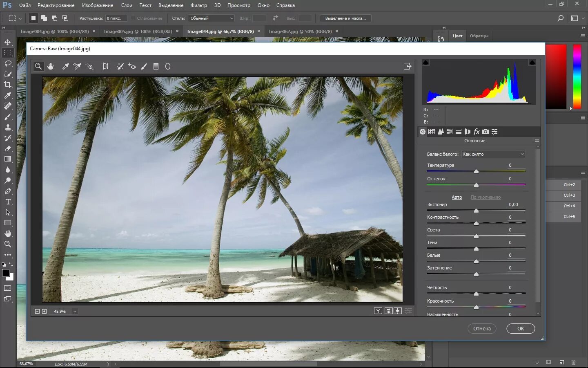Zoom out preview with the minus button
The height and width of the screenshot is (368, 588).
coord(37,312)
